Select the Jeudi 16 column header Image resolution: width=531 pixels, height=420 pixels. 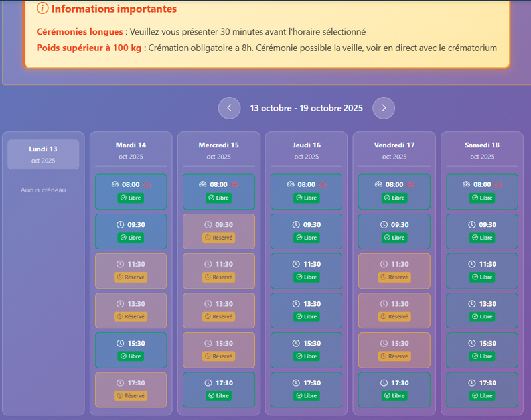coord(306,150)
